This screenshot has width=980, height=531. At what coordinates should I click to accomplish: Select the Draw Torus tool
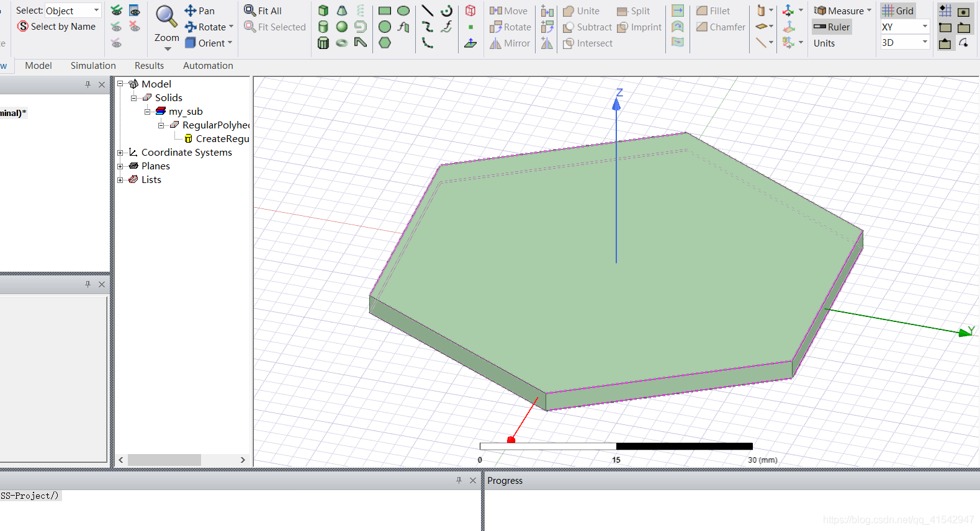click(342, 43)
